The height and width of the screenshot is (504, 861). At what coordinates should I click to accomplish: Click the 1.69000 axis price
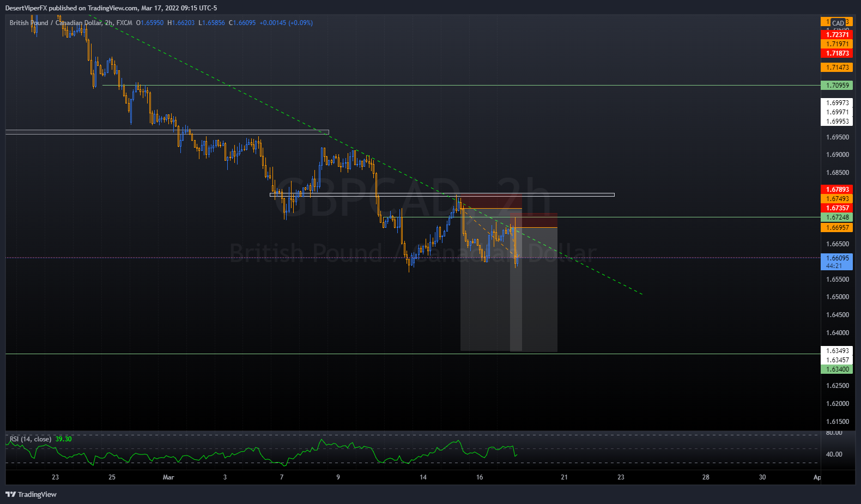[x=838, y=155]
